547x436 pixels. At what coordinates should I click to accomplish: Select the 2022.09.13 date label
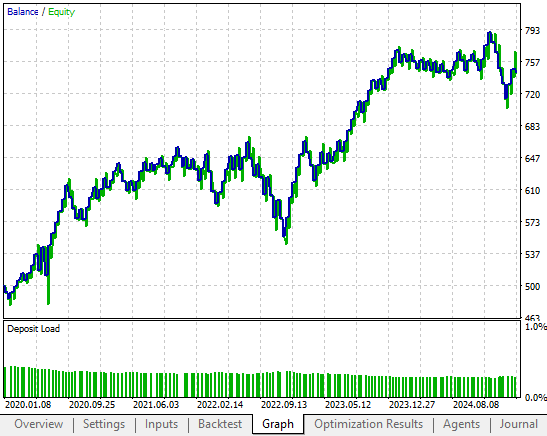coord(284,405)
